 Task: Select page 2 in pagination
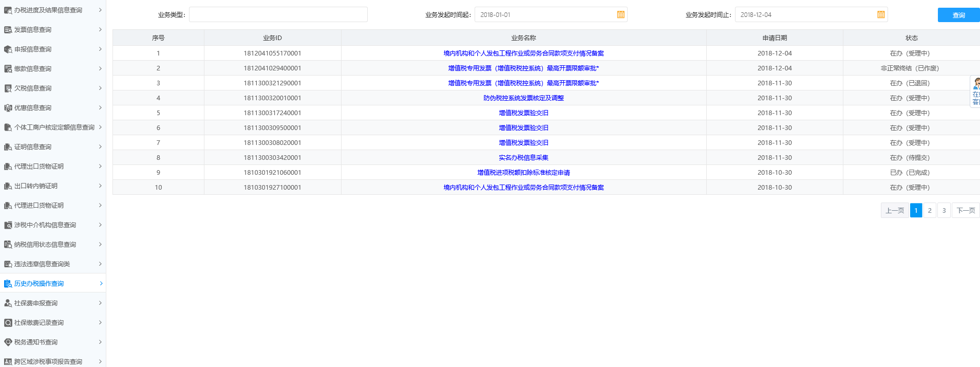pos(930,210)
